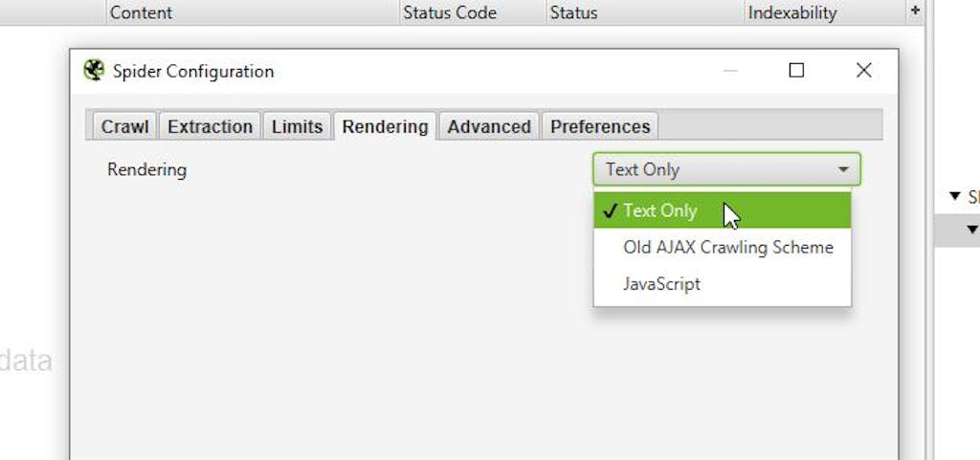This screenshot has height=460, width=980.
Task: Open the Rendering dropdown arrow
Action: pyautogui.click(x=843, y=170)
